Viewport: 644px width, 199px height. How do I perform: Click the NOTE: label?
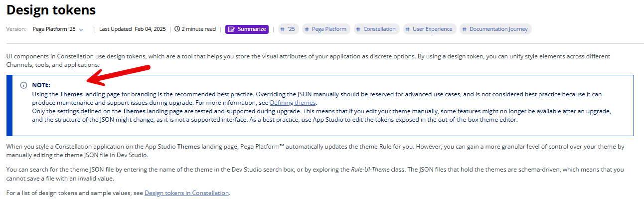point(41,85)
